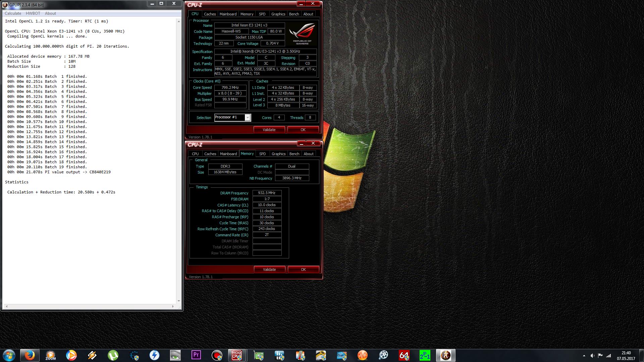Open the clock showing 21:40
Screen dimensions: 644x362
click(626, 356)
